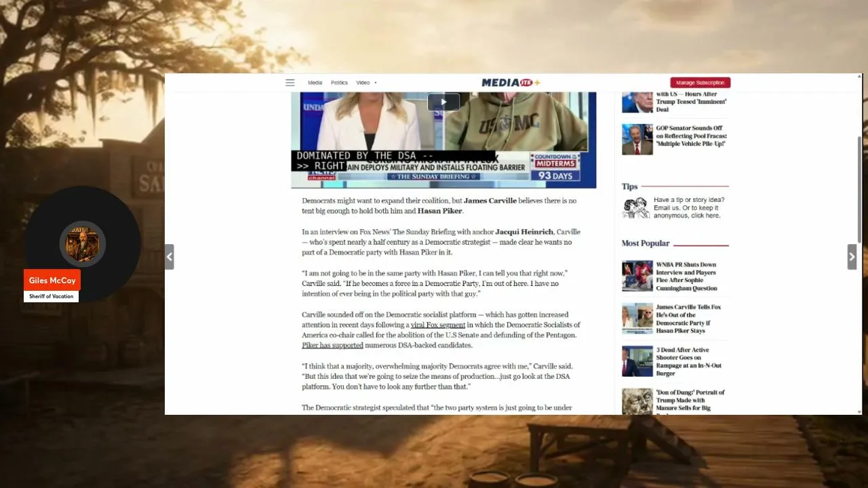Image resolution: width=868 pixels, height=488 pixels.
Task: Click the GOP Senator story thumbnail
Action: point(637,139)
